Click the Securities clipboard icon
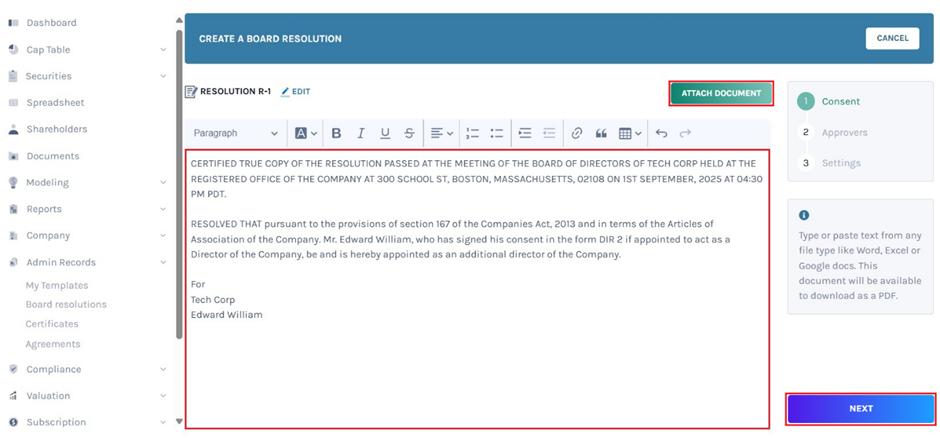 click(13, 76)
